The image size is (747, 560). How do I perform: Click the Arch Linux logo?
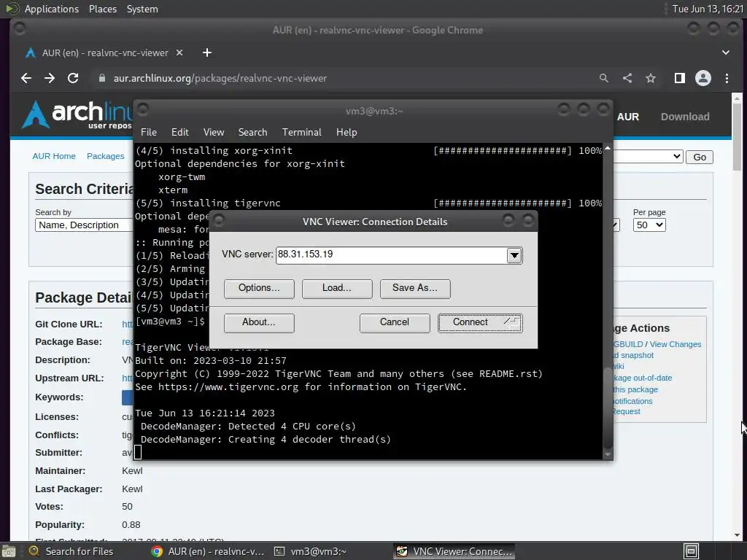pos(76,114)
